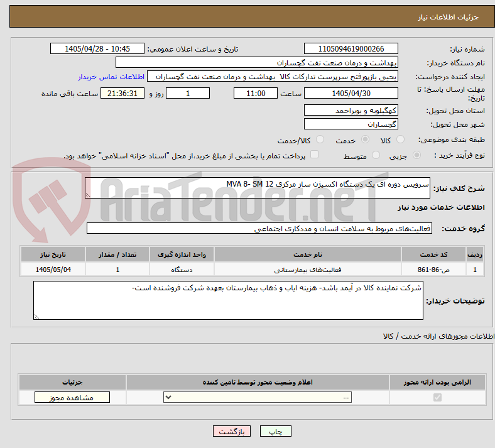Click service code cell ص-86-861
Screen dimensions: 495x448
coord(434,270)
